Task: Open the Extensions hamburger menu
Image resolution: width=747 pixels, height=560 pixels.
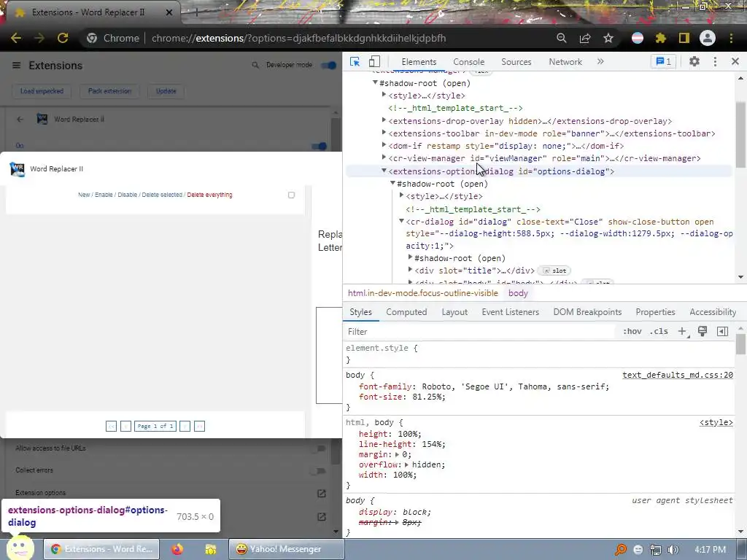Action: tap(16, 65)
